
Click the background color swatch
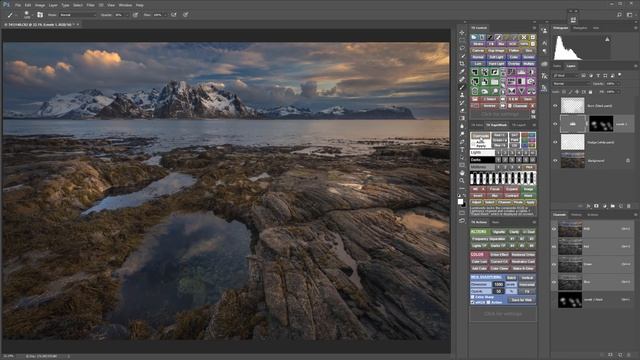(463, 204)
